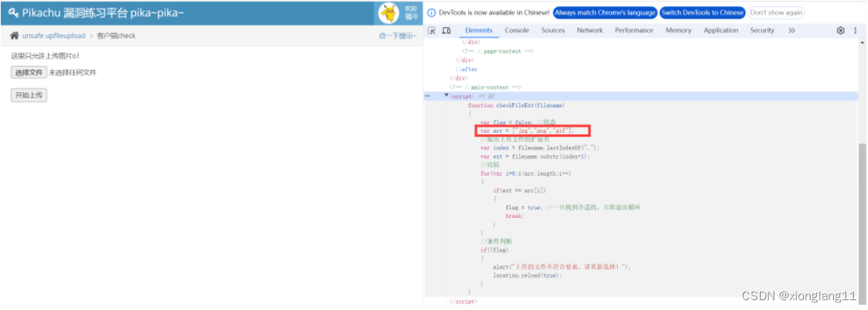Open DevTools three-dot customize menu
The height and width of the screenshot is (310, 868).
[857, 30]
